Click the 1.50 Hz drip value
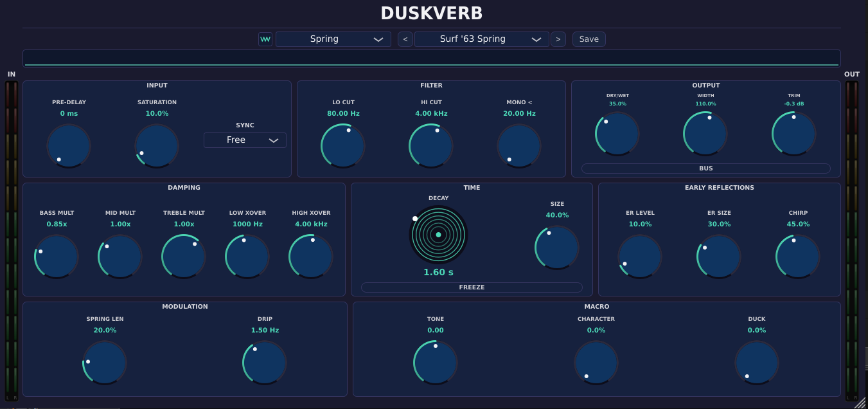Image resolution: width=868 pixels, height=409 pixels. [x=265, y=331]
